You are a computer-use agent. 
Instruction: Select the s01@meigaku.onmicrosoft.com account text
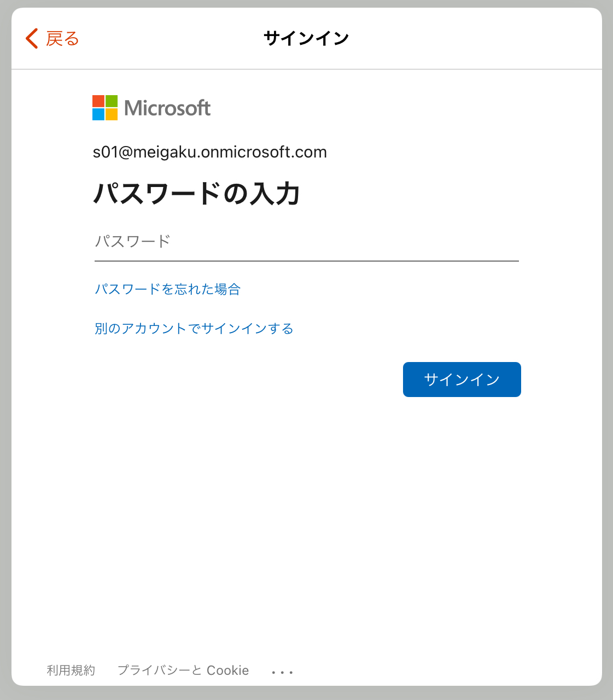coord(210,152)
